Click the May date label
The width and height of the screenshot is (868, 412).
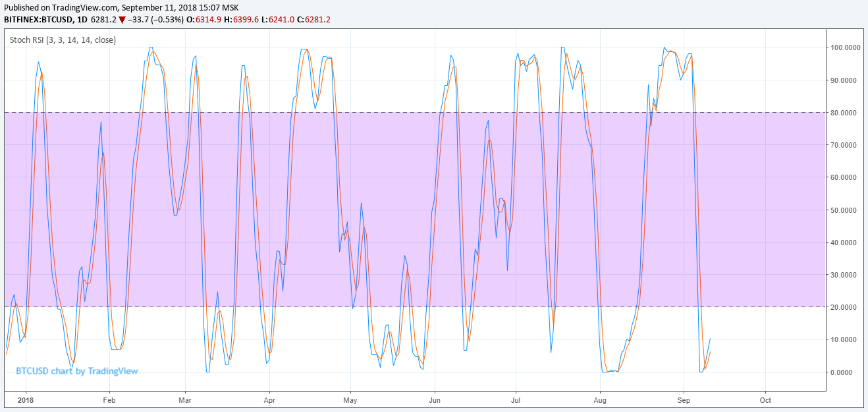pyautogui.click(x=350, y=400)
